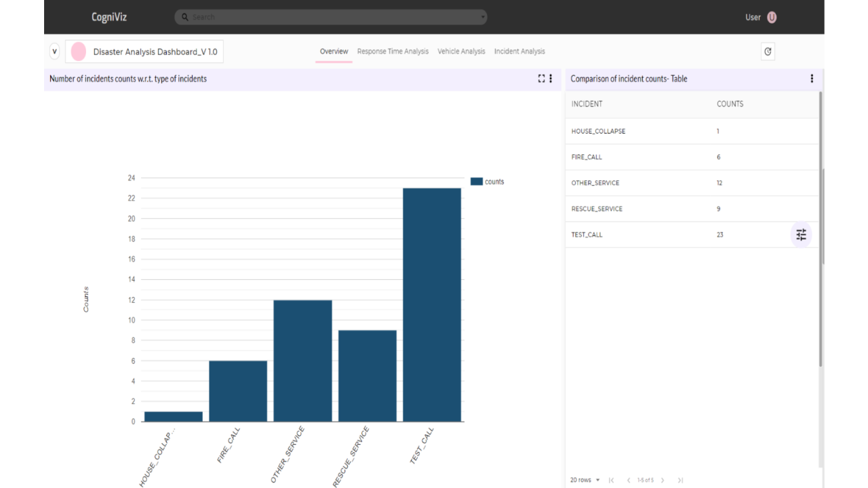Open table panel three-dot options menu
868x488 pixels.
point(812,79)
